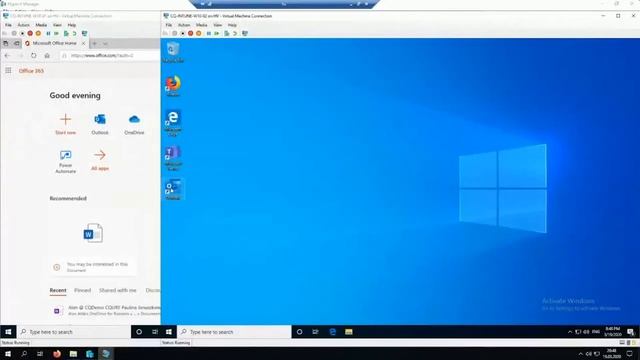Click green Reset icon in right VM toolbar
The height and width of the screenshot is (360, 640).
[217, 33]
